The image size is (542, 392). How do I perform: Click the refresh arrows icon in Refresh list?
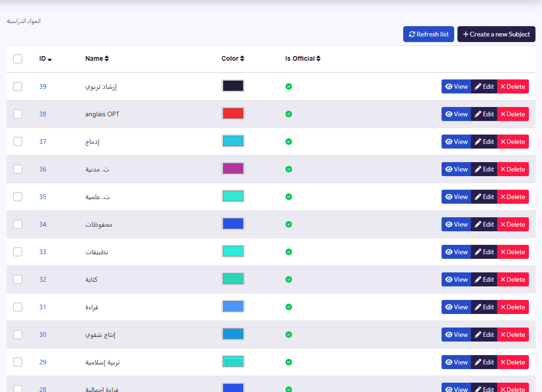[412, 34]
